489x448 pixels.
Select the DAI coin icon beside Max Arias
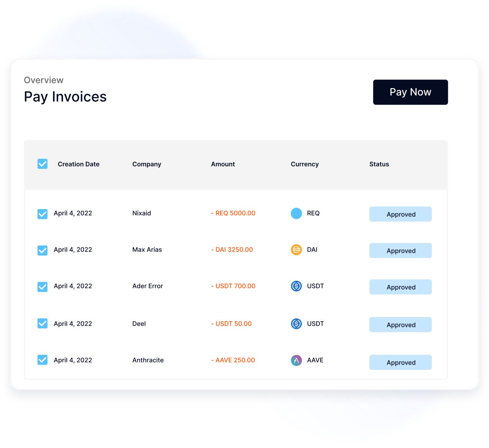pyautogui.click(x=296, y=250)
